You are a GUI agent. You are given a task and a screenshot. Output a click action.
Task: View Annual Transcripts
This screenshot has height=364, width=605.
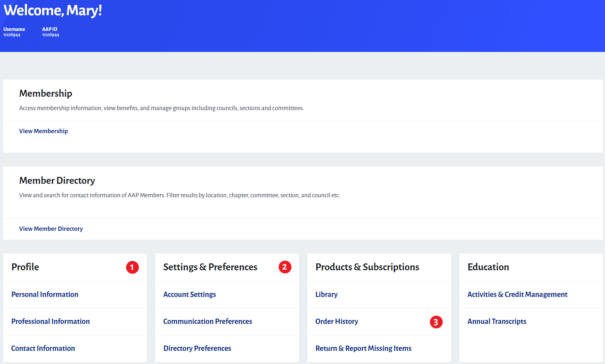point(497,321)
